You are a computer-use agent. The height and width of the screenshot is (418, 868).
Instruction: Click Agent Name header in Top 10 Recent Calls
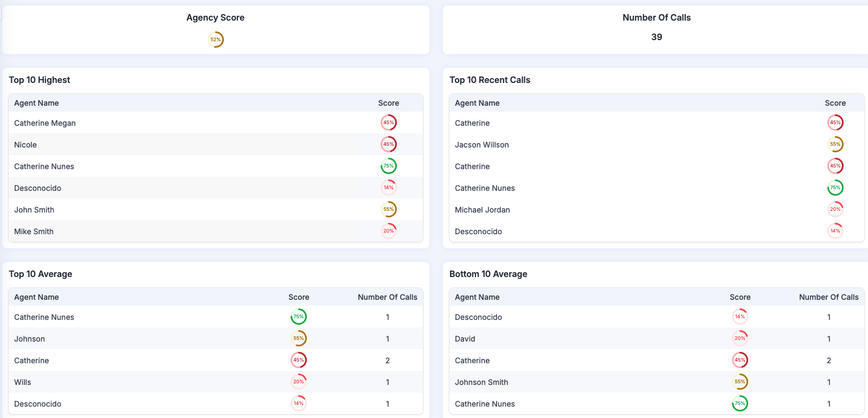click(477, 103)
